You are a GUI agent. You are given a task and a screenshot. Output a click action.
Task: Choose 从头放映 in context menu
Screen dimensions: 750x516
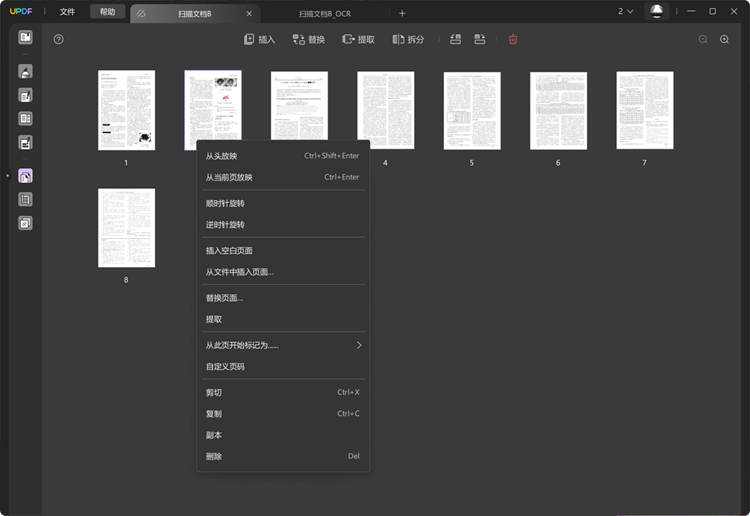[x=283, y=156]
